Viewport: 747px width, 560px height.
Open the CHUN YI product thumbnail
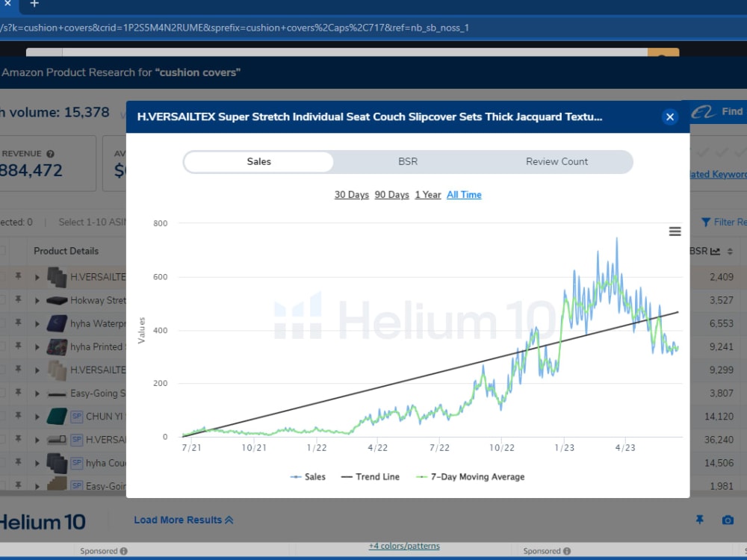(x=58, y=417)
